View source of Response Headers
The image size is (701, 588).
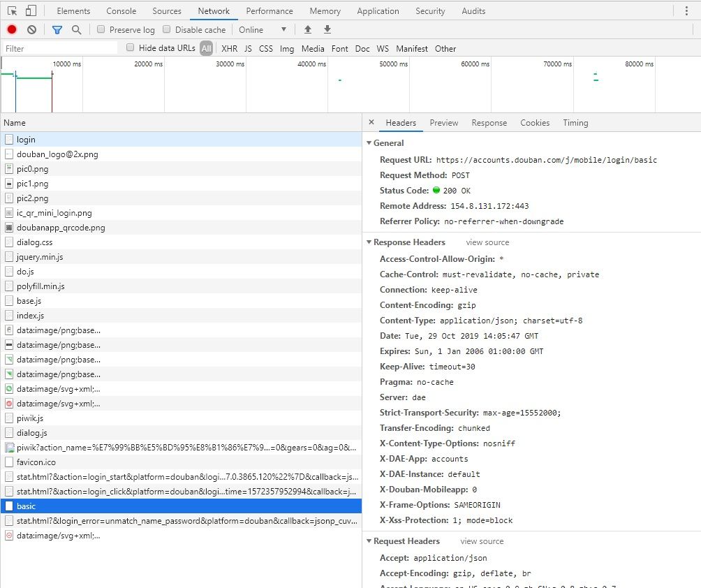pyautogui.click(x=487, y=242)
